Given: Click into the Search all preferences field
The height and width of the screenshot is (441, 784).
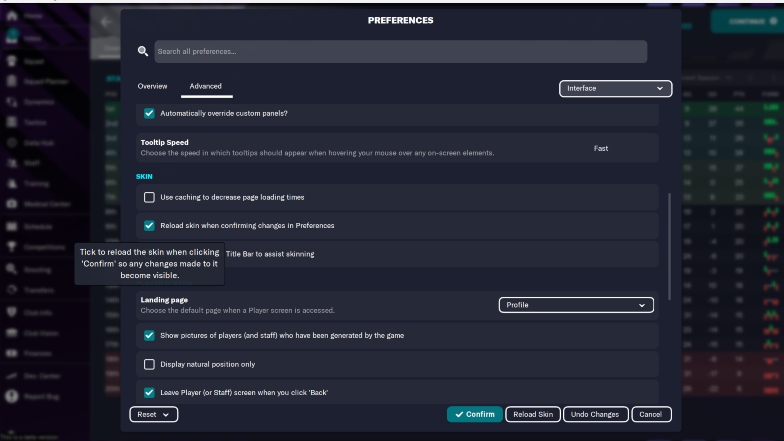Looking at the screenshot, I should point(400,52).
